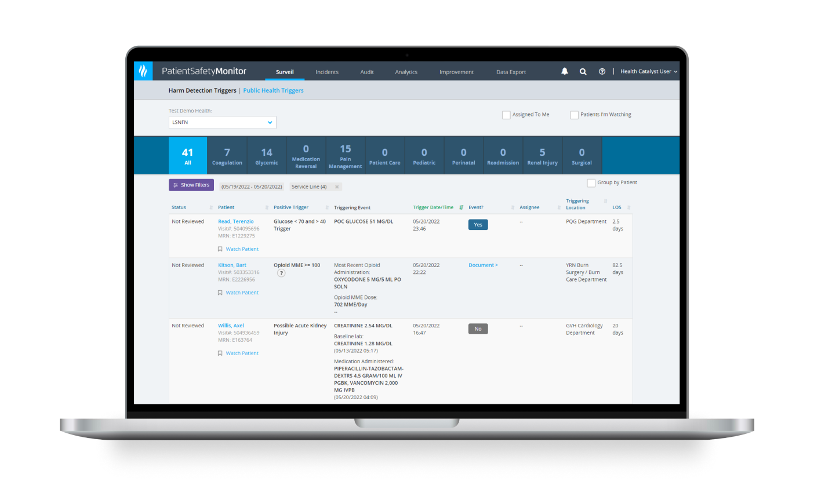Click the PQG Department location cell

click(x=586, y=222)
